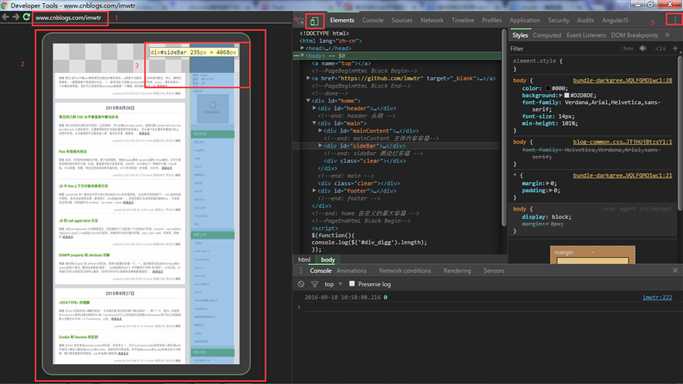Clear the console log icon
The height and width of the screenshot is (384, 683).
pyautogui.click(x=301, y=284)
